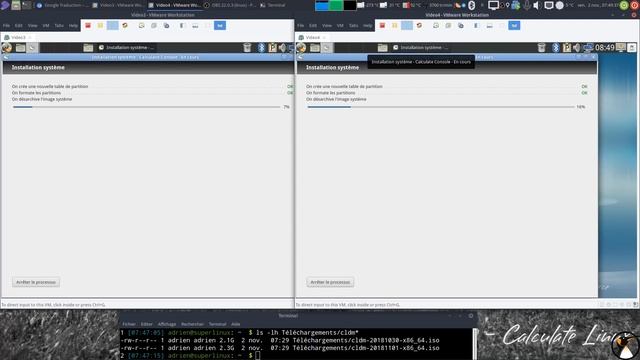Open the host application menu icon
Screen dimensions: 640x360
[4, 5]
